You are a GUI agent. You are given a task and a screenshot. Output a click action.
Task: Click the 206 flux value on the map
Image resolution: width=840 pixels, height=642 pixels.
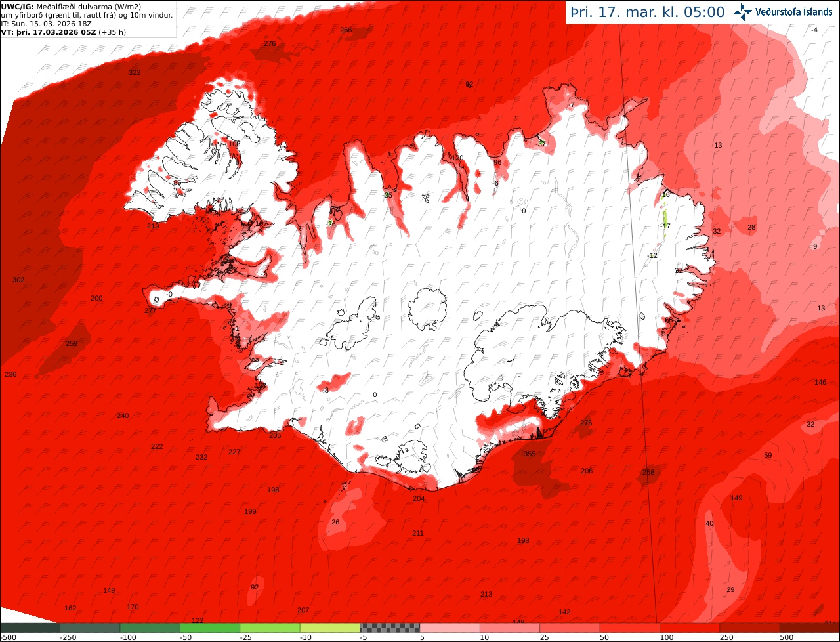point(587,471)
